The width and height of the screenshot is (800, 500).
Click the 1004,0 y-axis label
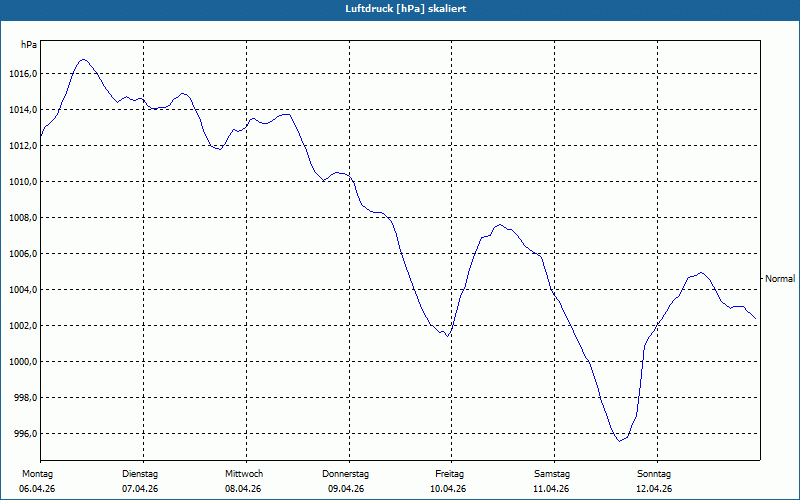(x=23, y=290)
